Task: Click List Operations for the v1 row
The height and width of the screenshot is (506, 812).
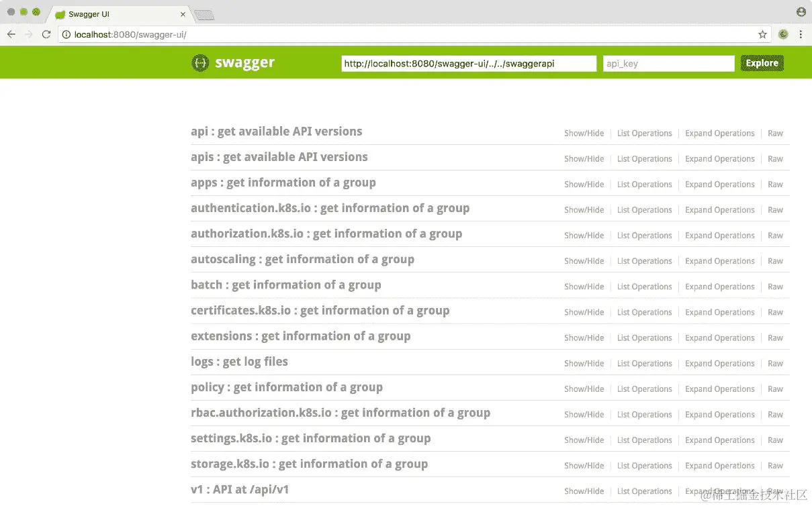Action: point(644,491)
